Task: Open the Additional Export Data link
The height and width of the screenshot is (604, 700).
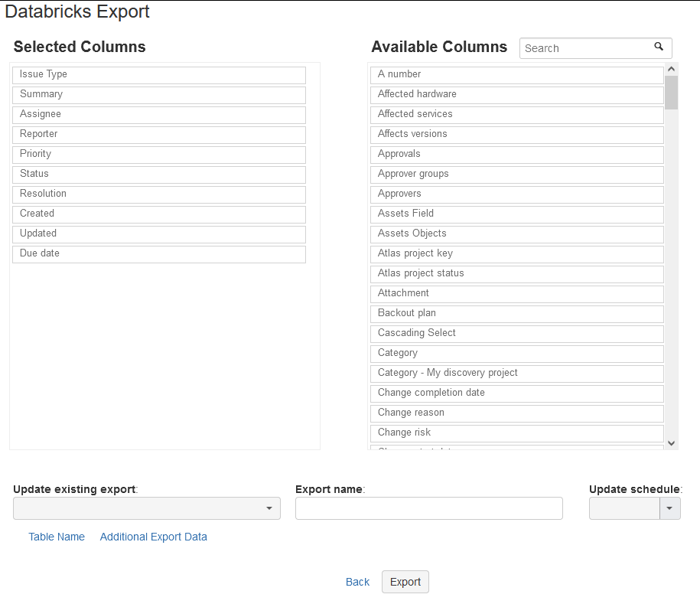Action: pos(154,537)
